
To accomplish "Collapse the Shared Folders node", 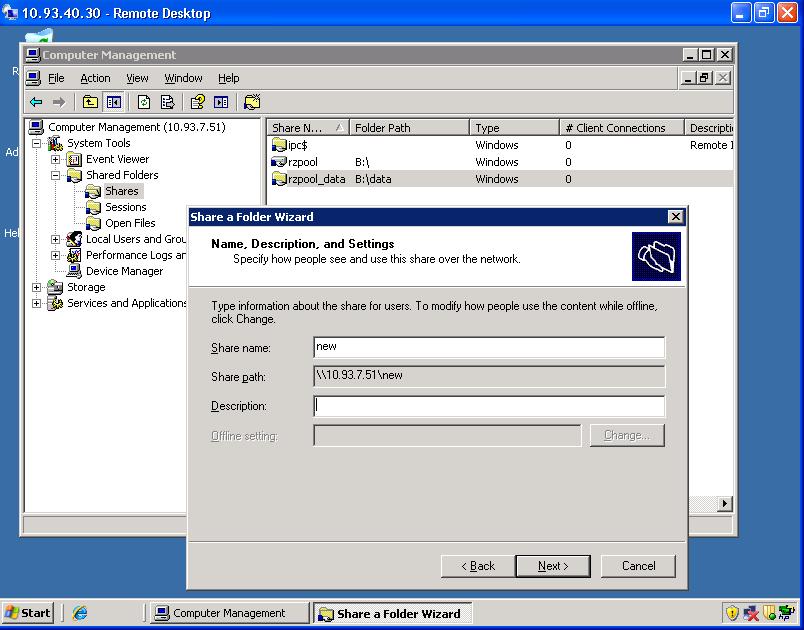I will tap(56, 175).
